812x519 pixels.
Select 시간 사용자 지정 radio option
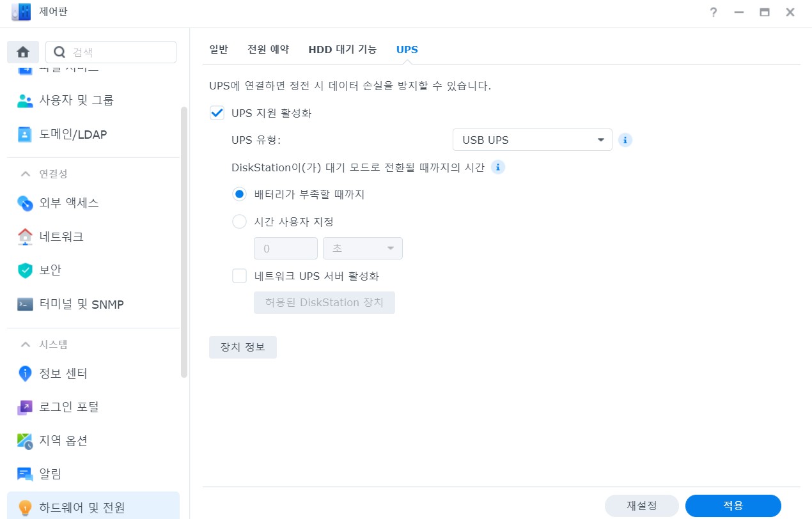coord(240,222)
